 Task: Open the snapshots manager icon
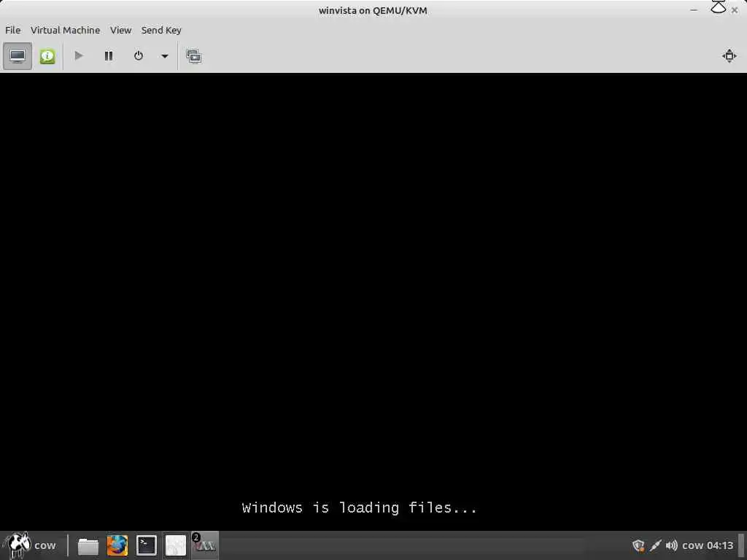[x=194, y=56]
